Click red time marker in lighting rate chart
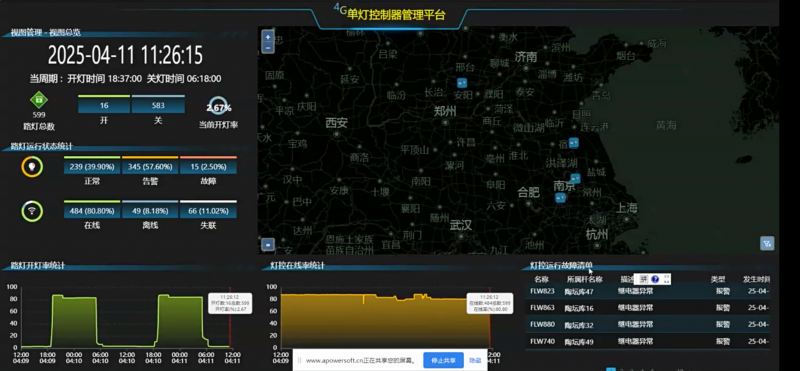800x371 pixels. coord(230,316)
